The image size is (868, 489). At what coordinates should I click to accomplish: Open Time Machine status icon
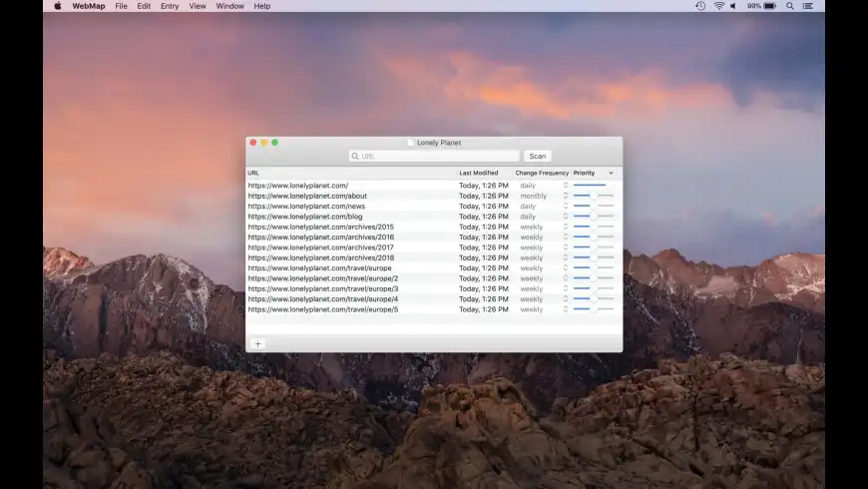(x=700, y=6)
